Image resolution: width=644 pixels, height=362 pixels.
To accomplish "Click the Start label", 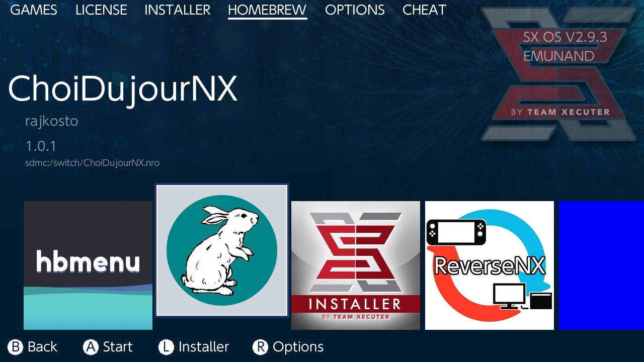I will tap(118, 347).
